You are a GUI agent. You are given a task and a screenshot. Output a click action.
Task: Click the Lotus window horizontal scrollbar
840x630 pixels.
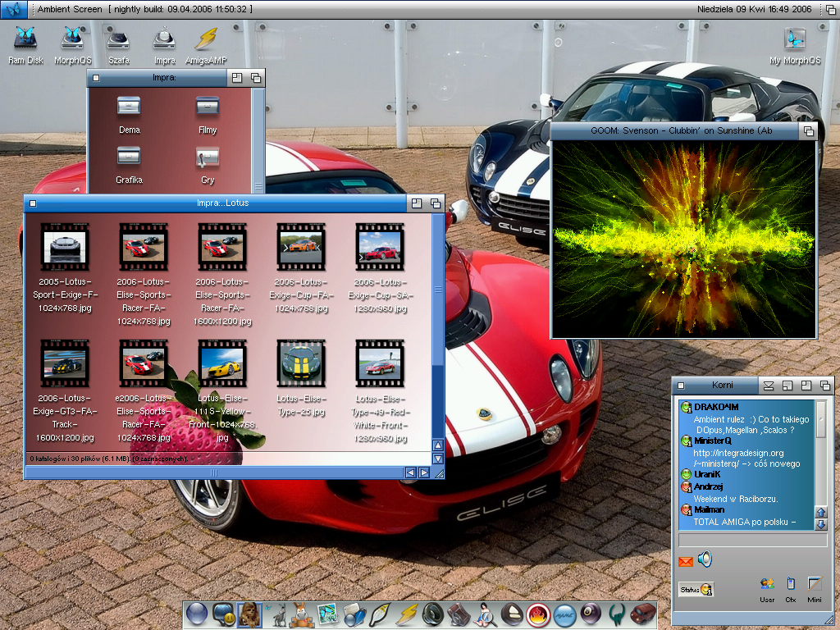[x=214, y=472]
